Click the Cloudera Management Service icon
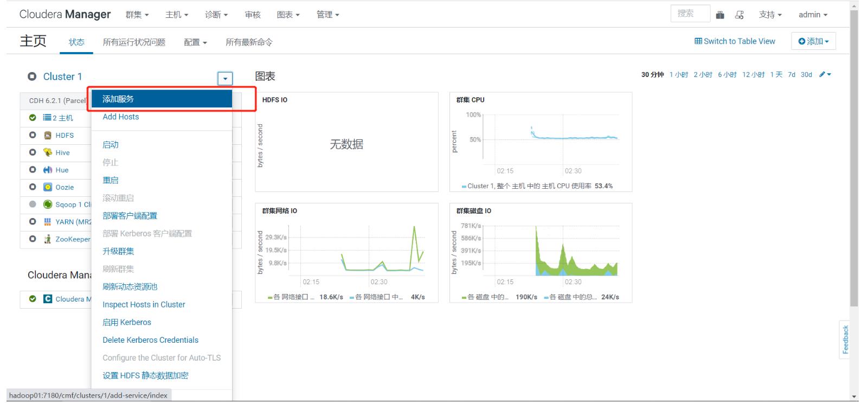 pyautogui.click(x=48, y=299)
